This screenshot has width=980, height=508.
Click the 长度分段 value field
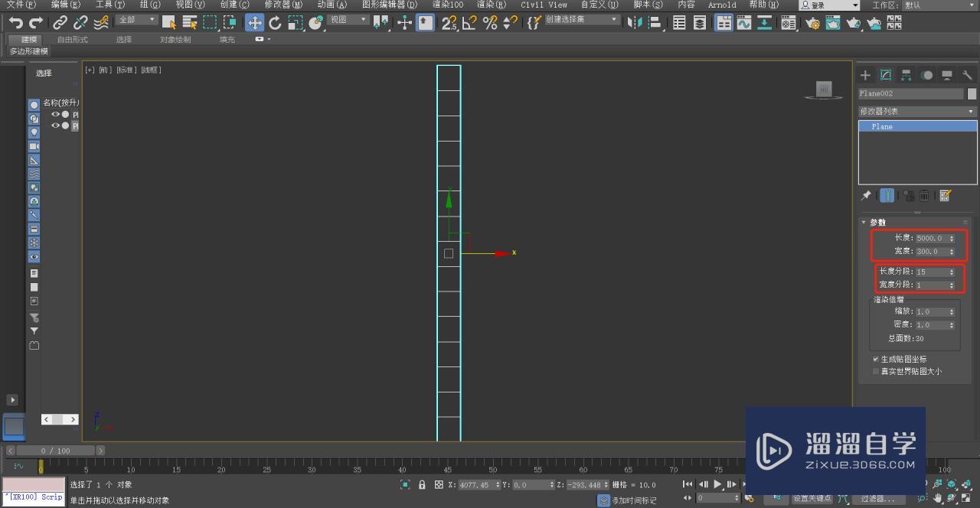click(931, 272)
